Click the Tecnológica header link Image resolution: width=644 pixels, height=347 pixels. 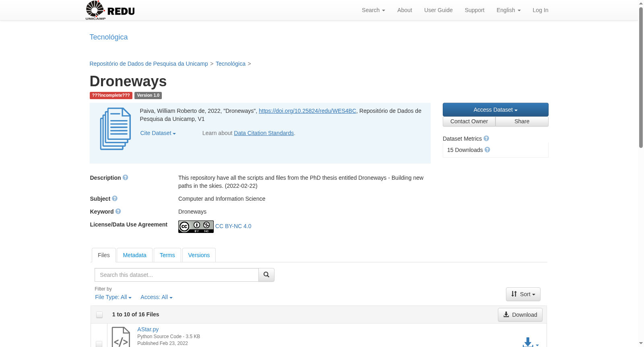click(x=109, y=37)
